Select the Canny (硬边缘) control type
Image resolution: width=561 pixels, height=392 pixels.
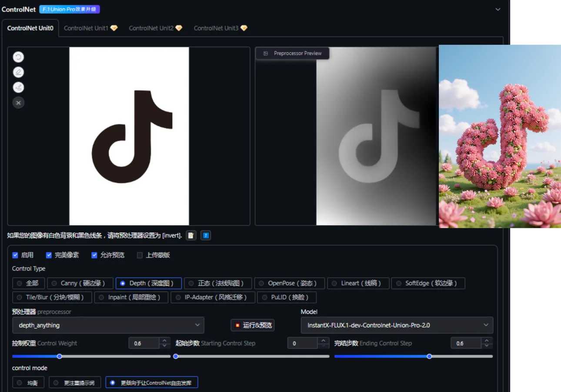tap(80, 283)
